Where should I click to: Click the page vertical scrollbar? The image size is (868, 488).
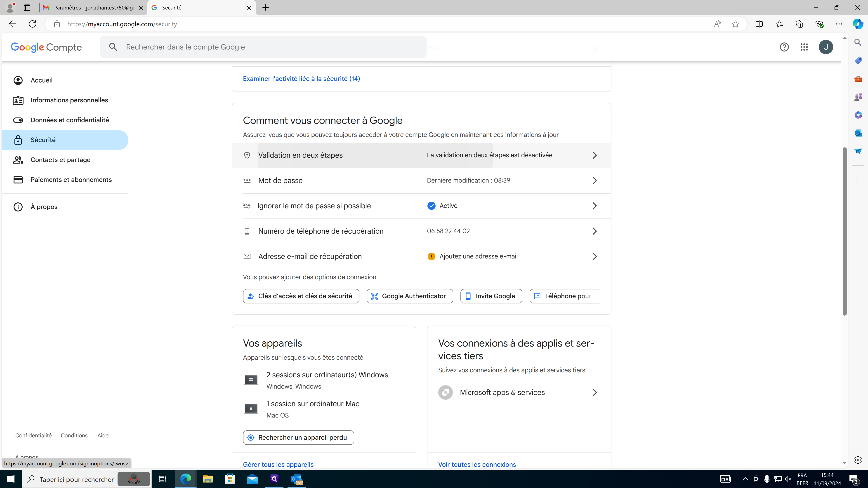844,231
